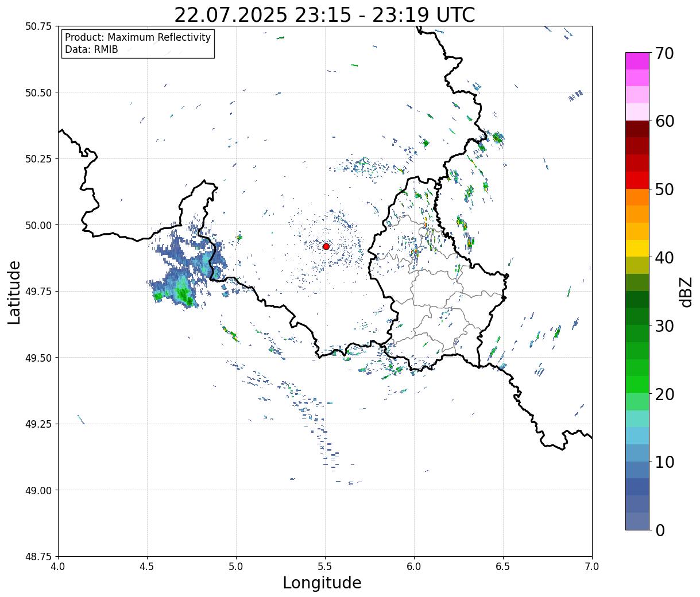Click the colorbar tick label 50
This screenshot has height=597, width=700.
[664, 189]
